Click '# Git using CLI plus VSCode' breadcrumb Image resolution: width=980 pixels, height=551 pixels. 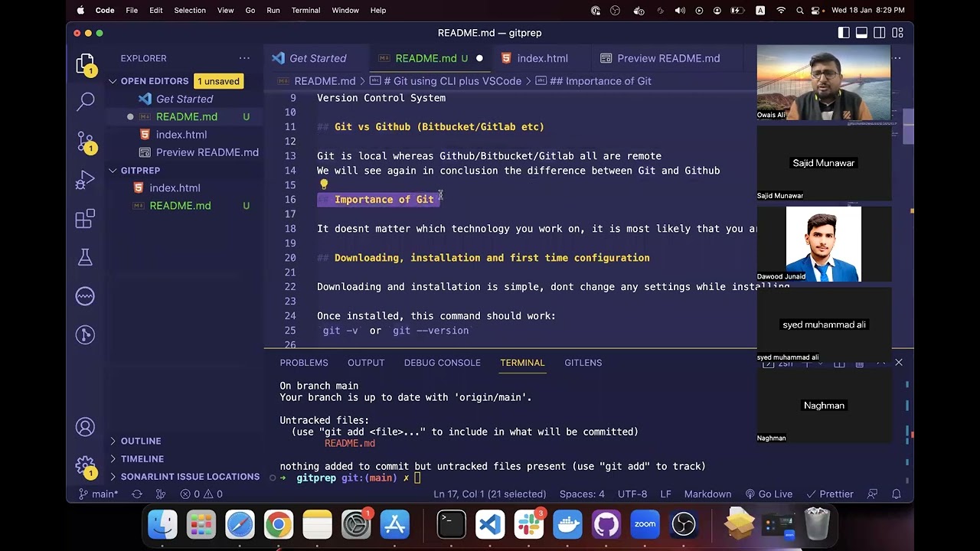452,81
